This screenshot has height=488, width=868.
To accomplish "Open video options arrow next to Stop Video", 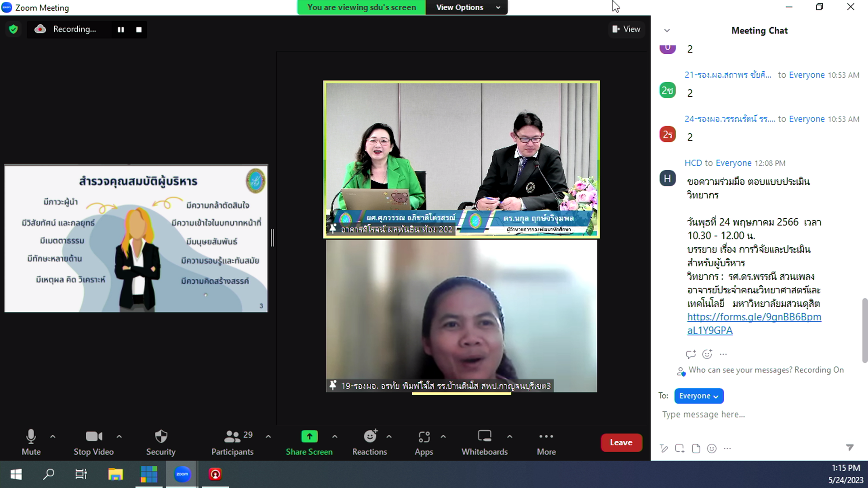I will tap(119, 436).
